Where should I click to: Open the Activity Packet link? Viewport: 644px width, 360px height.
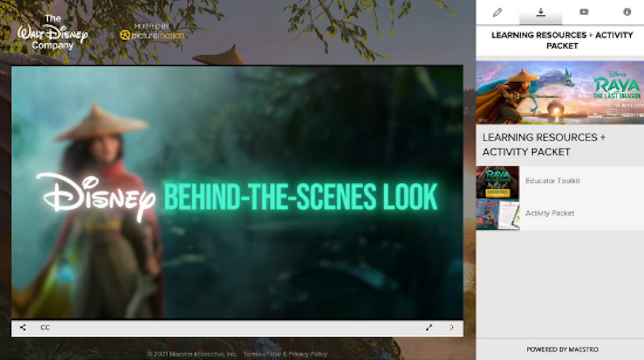click(x=550, y=213)
